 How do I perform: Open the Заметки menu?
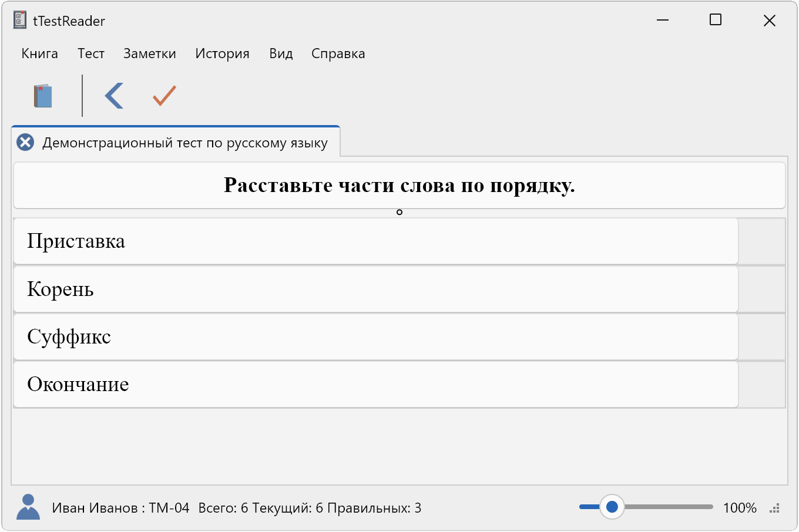pyautogui.click(x=150, y=53)
